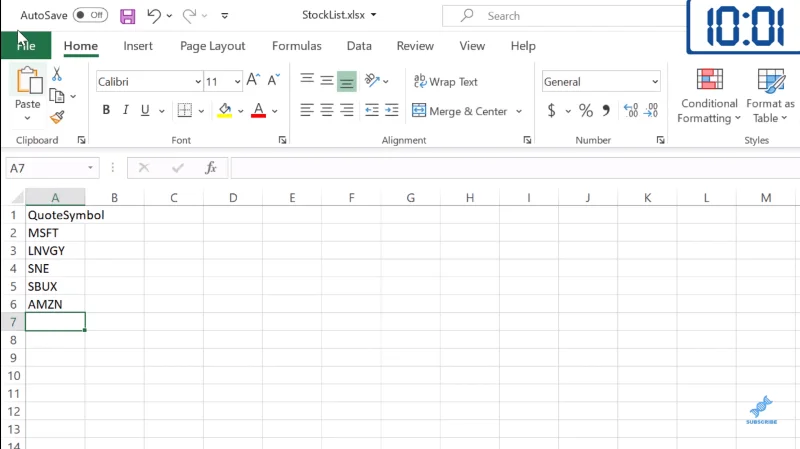This screenshot has height=449, width=800.
Task: Click the Copy icon
Action: [x=57, y=96]
